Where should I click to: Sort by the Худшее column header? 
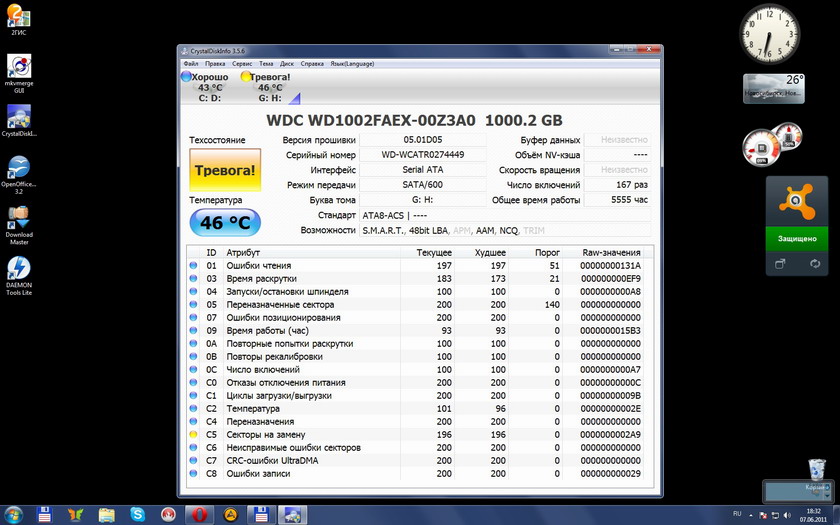[482, 252]
